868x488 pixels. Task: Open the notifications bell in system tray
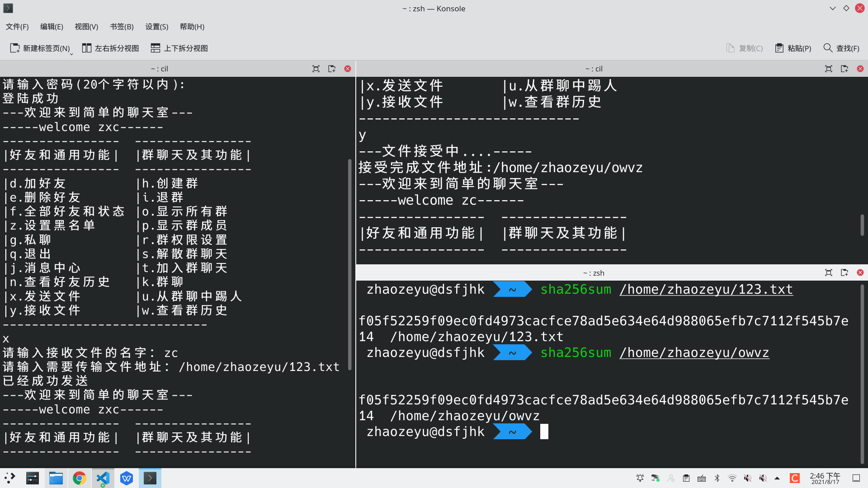[640, 478]
